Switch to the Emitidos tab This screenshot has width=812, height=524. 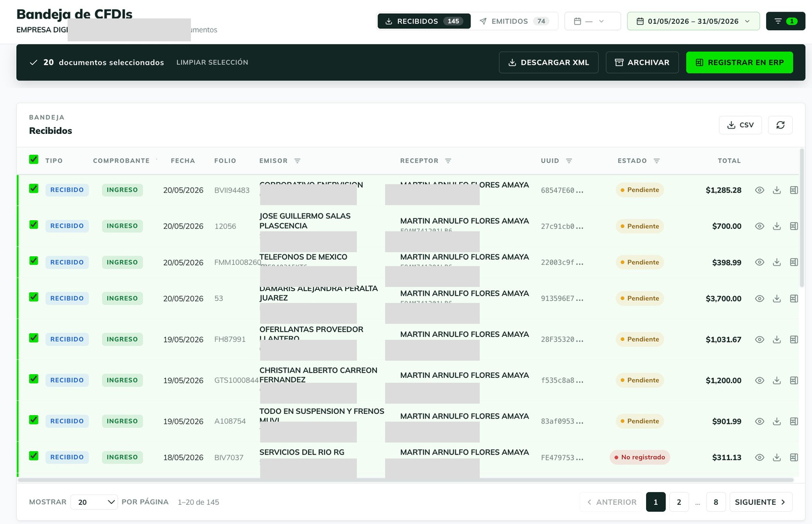click(x=514, y=21)
